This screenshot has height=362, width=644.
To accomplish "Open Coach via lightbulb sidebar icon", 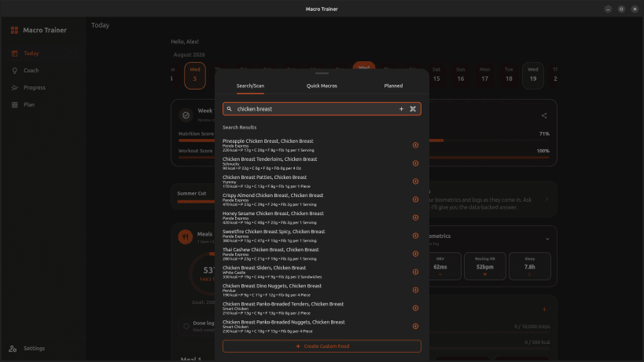I will coord(15,71).
